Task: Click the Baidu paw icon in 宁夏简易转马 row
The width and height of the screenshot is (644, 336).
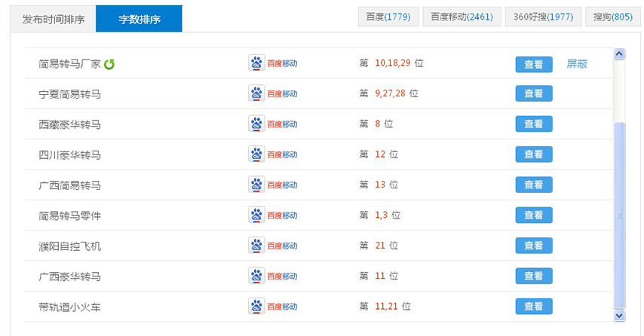Action: 256,93
